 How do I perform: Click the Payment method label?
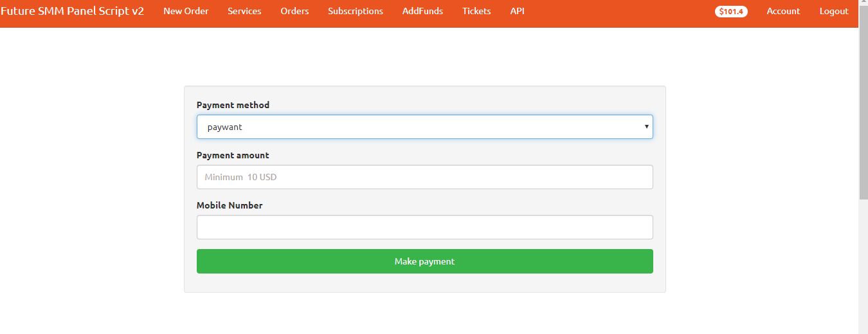point(233,105)
